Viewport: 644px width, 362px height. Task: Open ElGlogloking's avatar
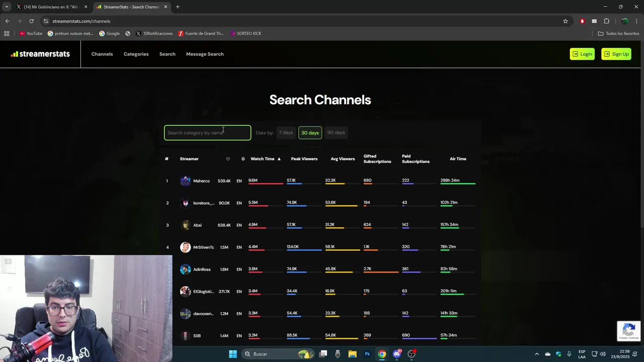(186, 292)
